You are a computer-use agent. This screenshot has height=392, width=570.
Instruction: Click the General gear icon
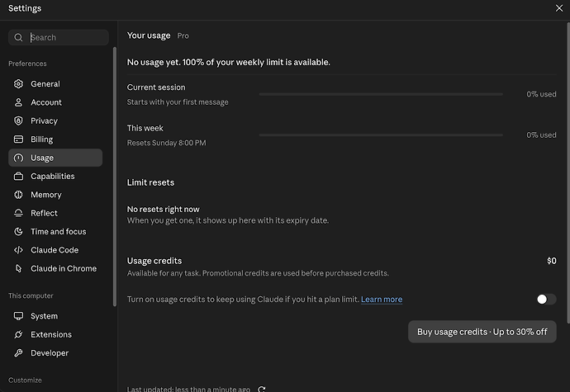[x=18, y=84]
